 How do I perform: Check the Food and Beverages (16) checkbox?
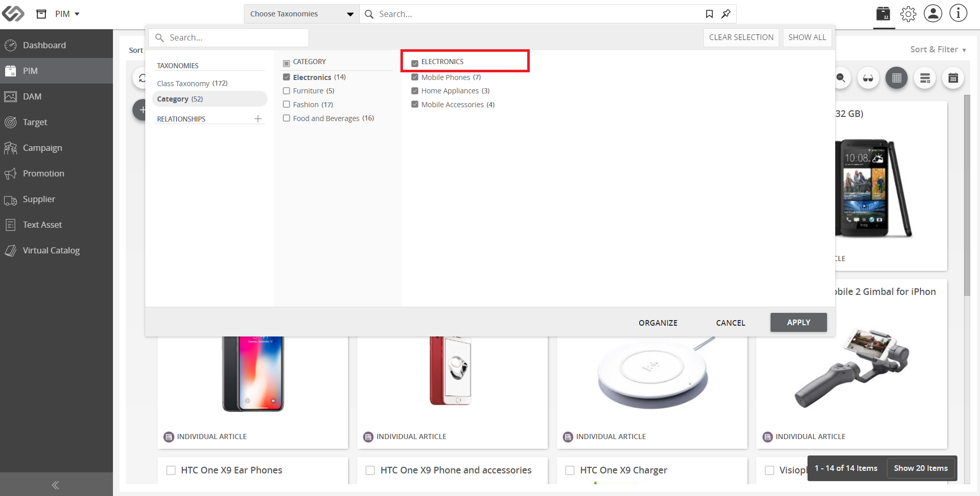286,118
